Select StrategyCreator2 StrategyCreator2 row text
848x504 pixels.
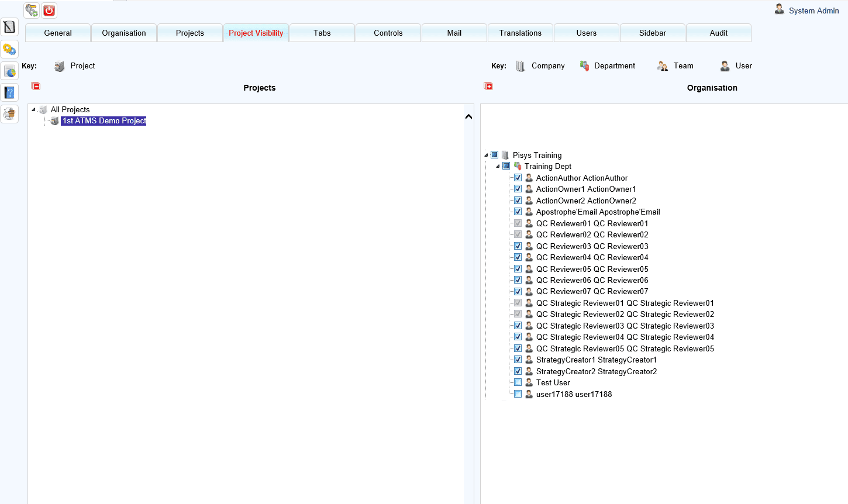597,371
